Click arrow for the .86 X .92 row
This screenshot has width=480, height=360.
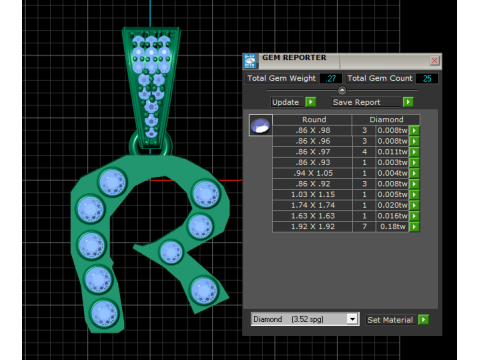point(414,184)
